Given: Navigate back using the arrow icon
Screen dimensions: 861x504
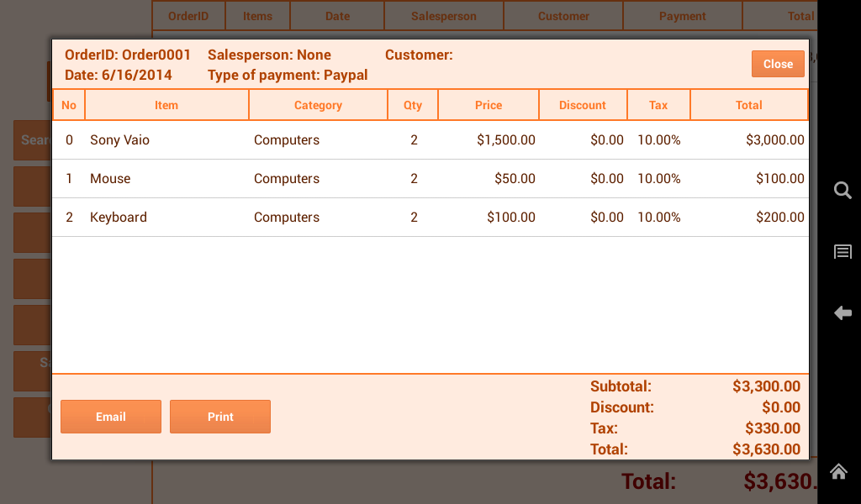Looking at the screenshot, I should [843, 312].
